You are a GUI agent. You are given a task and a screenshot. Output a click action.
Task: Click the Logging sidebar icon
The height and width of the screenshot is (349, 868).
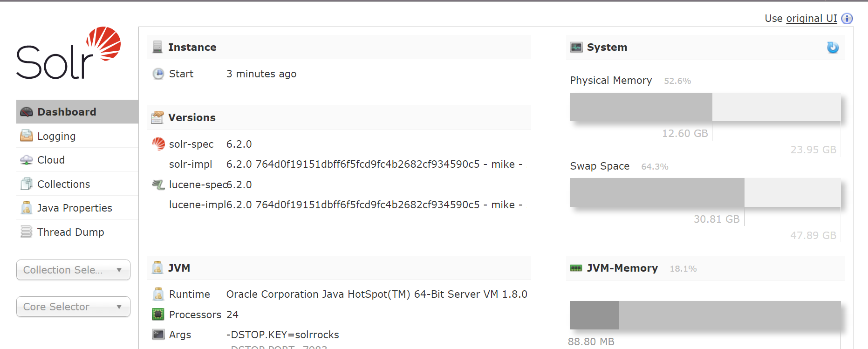click(x=27, y=136)
